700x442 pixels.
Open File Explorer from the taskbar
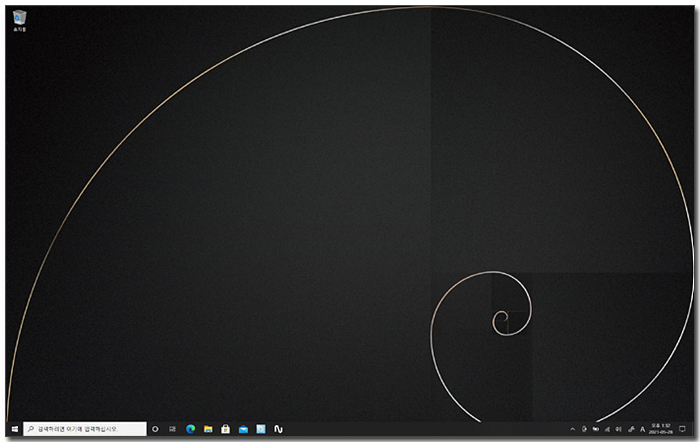pos(208,429)
